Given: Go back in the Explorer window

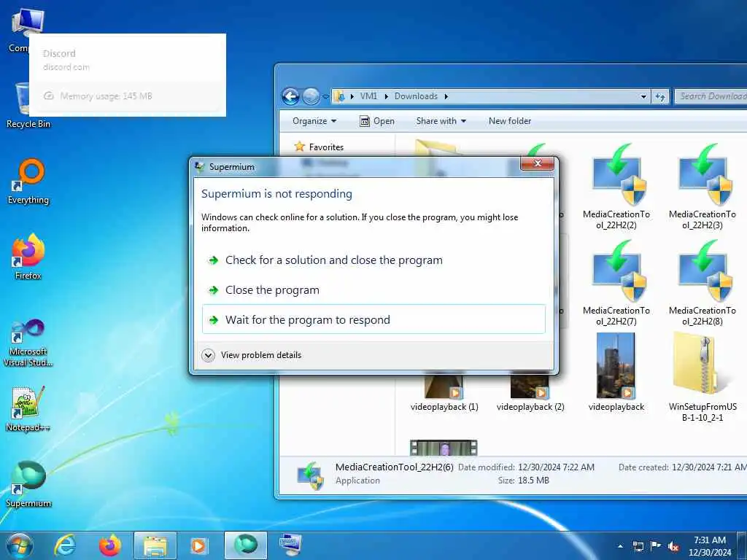Looking at the screenshot, I should click(290, 96).
